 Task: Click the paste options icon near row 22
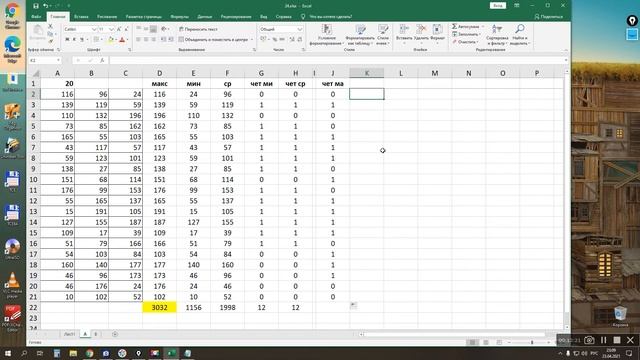[x=353, y=305]
